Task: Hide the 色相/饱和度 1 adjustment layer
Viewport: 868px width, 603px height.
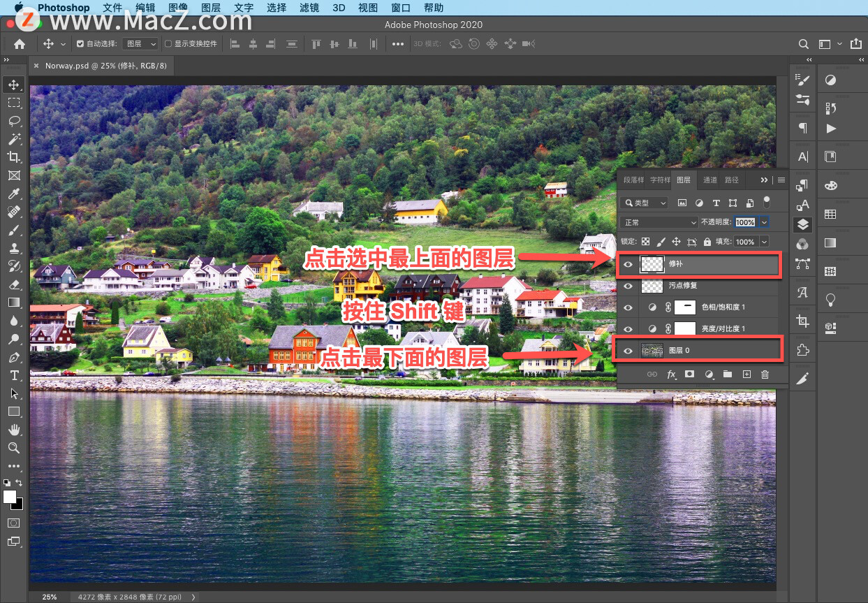Action: [x=628, y=307]
